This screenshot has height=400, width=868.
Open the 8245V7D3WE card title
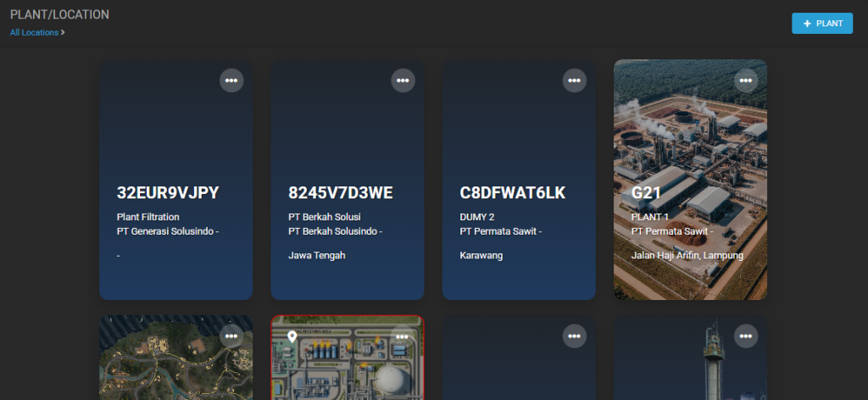pyautogui.click(x=341, y=192)
